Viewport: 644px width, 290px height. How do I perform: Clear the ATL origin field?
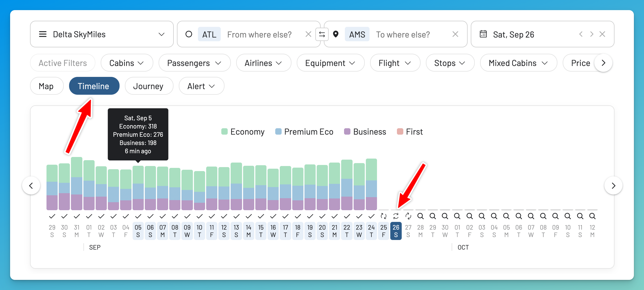coord(308,34)
